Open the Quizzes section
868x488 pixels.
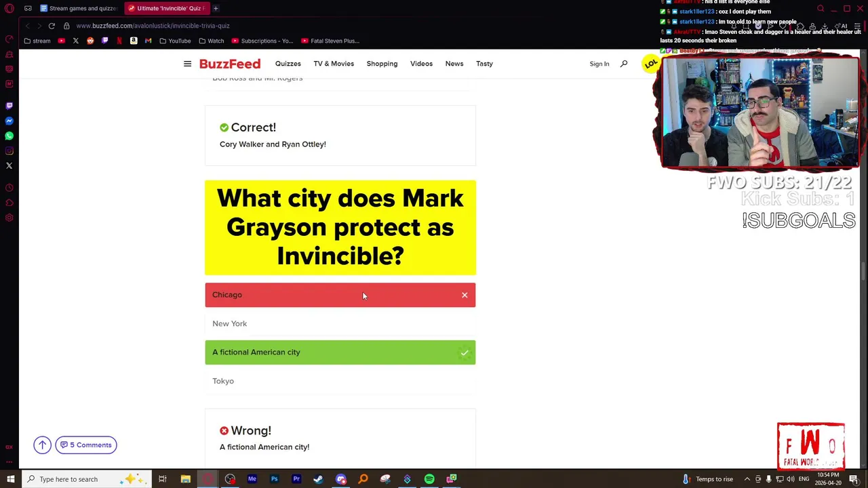coord(288,64)
